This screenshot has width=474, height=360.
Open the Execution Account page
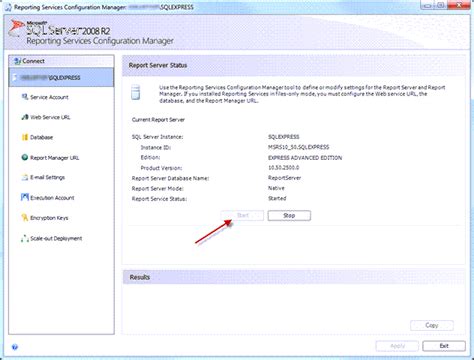tap(52, 198)
